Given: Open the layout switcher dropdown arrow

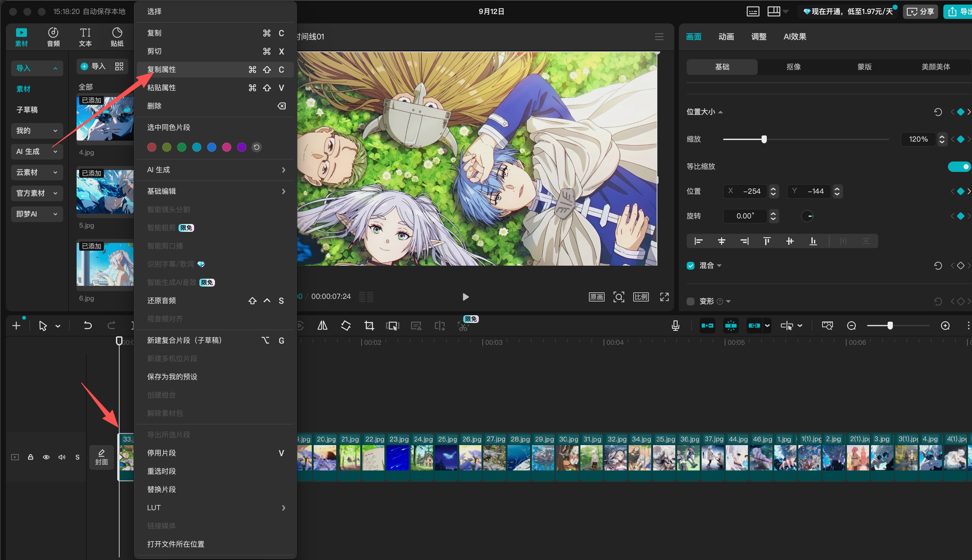Looking at the screenshot, I should pyautogui.click(x=786, y=11).
